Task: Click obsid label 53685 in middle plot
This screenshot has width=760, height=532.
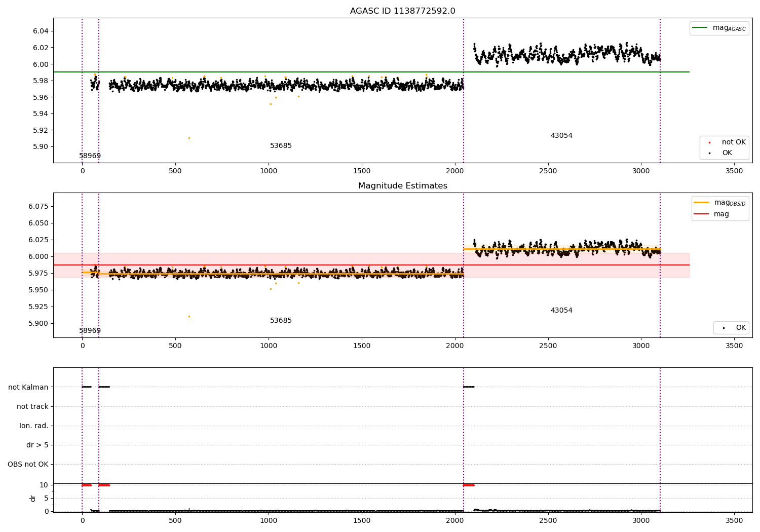Action: (x=281, y=321)
